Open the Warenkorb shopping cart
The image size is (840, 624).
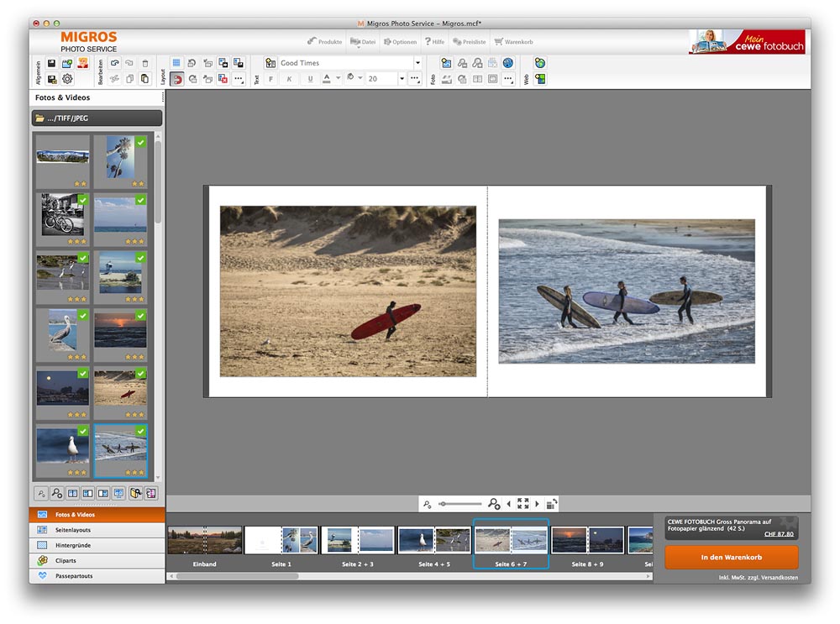click(513, 42)
